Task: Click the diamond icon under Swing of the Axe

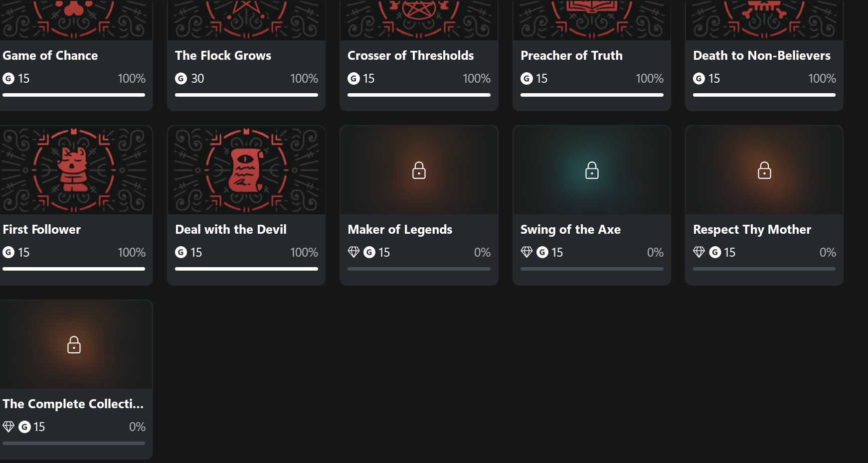Action: coord(526,252)
